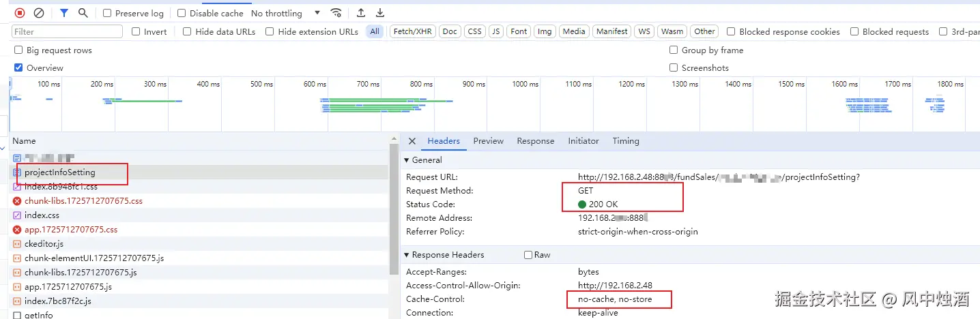Click the no-cache, no-store value
This screenshot has width=980, height=319.
[615, 299]
